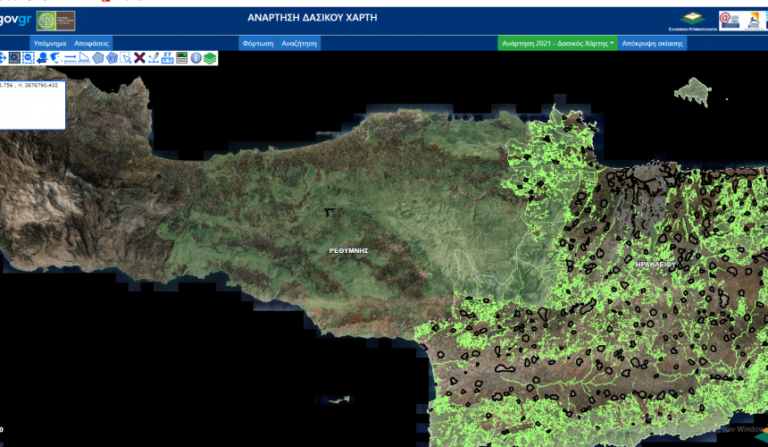Open the green layers stack icon
Screen dimensions: 768x447
(210, 58)
